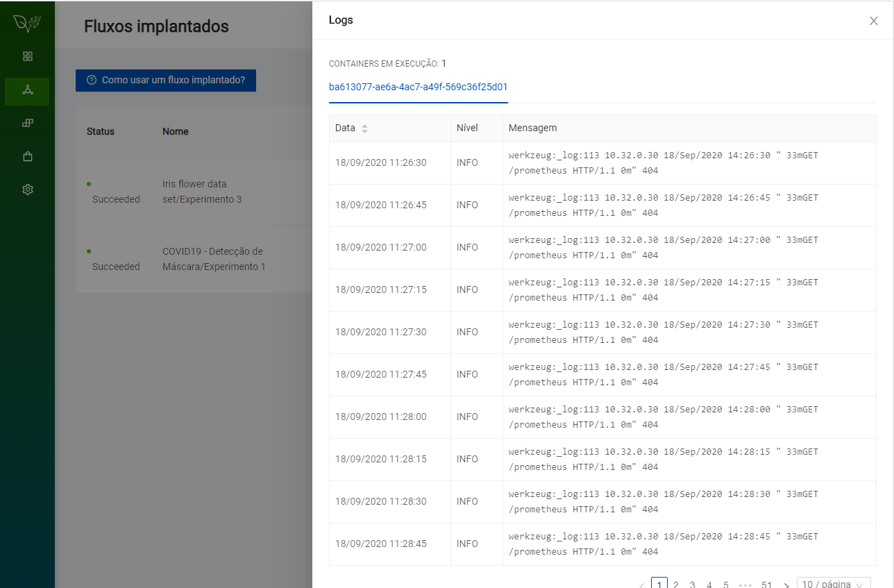The height and width of the screenshot is (588, 894).
Task: Click the Mensagem column header
Action: click(x=689, y=128)
